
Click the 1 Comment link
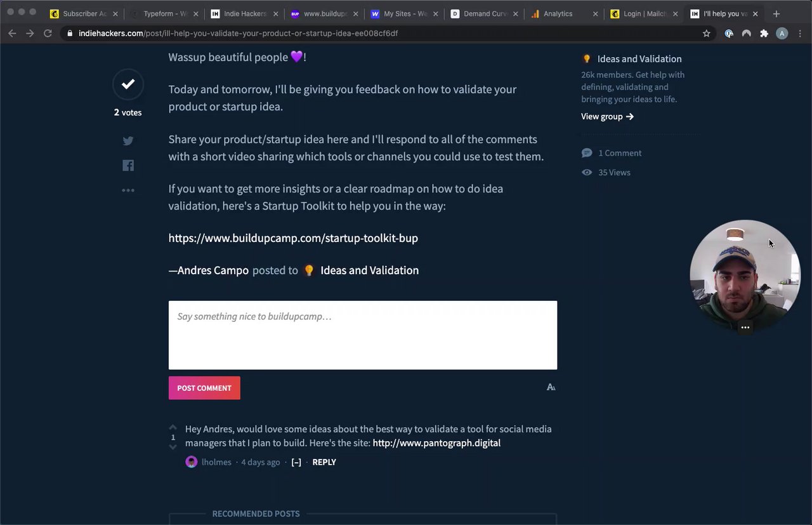[620, 153]
